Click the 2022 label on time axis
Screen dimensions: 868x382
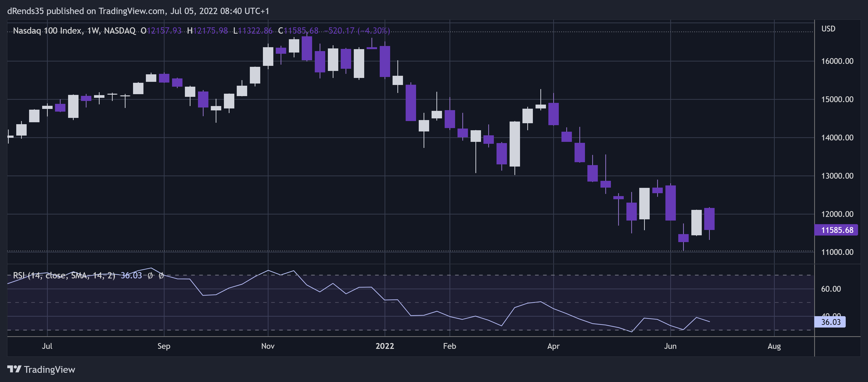(x=385, y=346)
